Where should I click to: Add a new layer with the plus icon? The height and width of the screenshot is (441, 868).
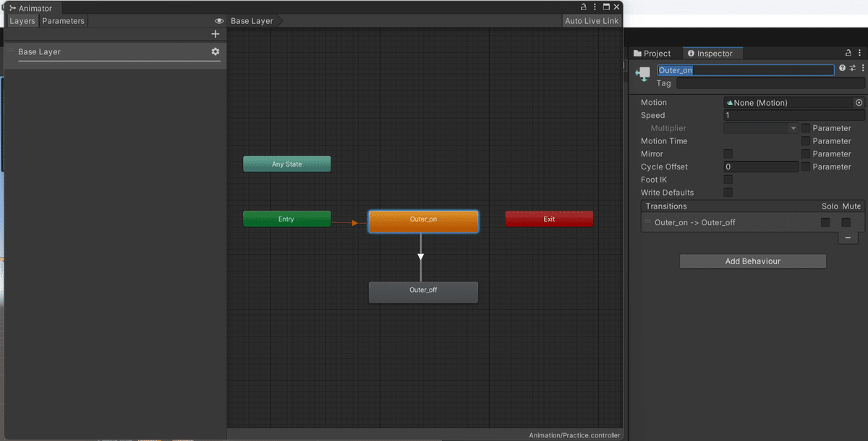(215, 33)
